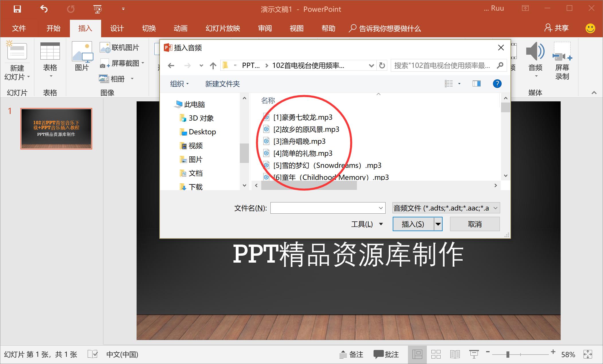Click the Undo icon
This screenshot has width=603, height=364.
(x=44, y=9)
